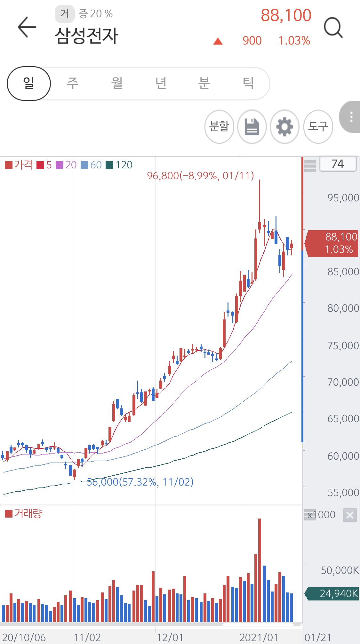Click the 1.03% change in header
The image size is (360, 644).
294,41
